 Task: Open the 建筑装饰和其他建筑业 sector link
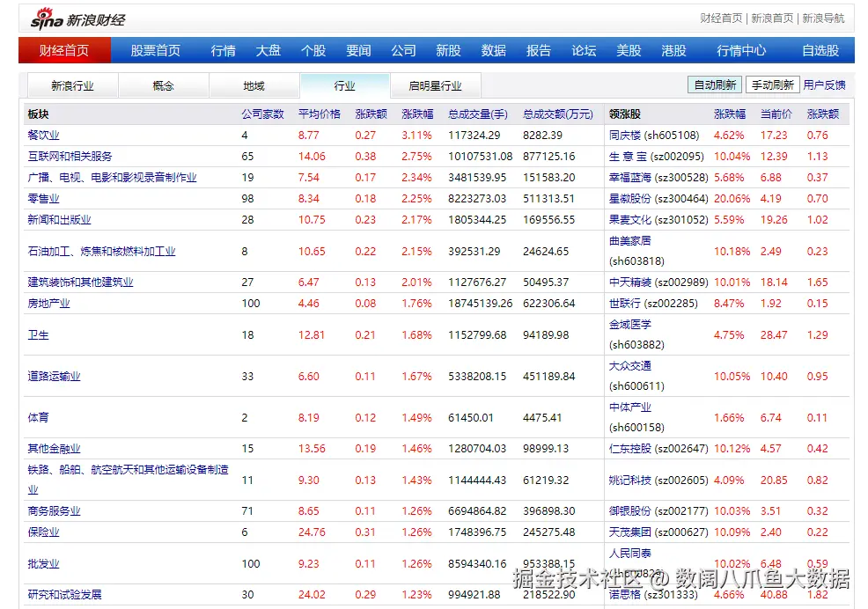pos(80,282)
